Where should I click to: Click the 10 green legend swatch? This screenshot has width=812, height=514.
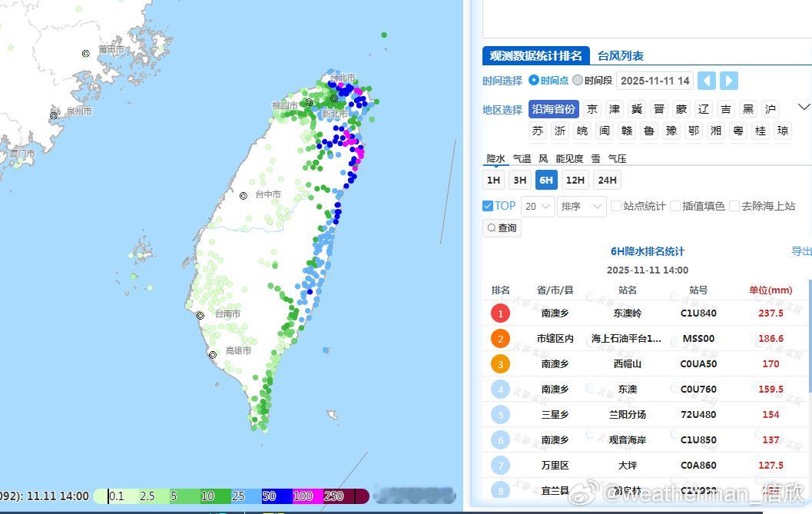click(x=215, y=496)
